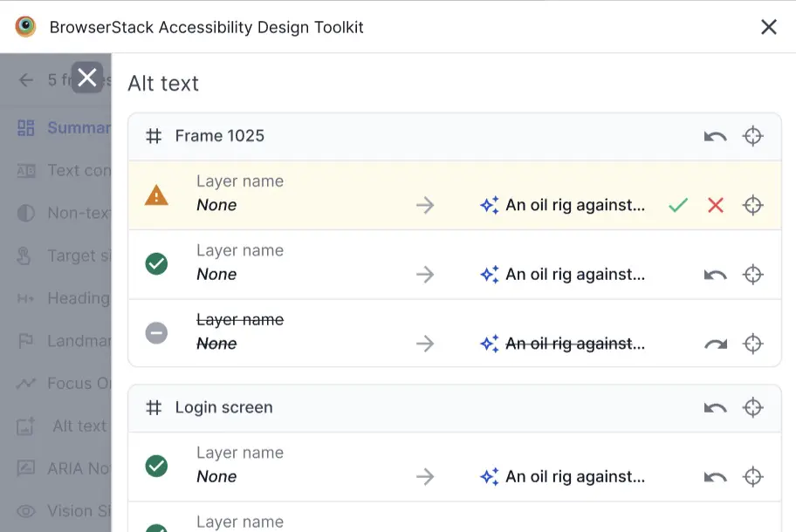Accept the alt text suggestion with the green check

click(678, 205)
